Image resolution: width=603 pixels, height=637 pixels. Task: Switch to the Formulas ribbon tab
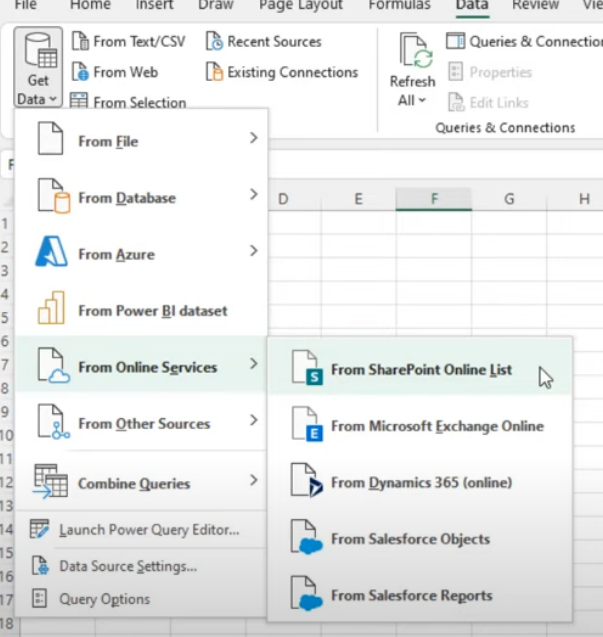coord(399,4)
